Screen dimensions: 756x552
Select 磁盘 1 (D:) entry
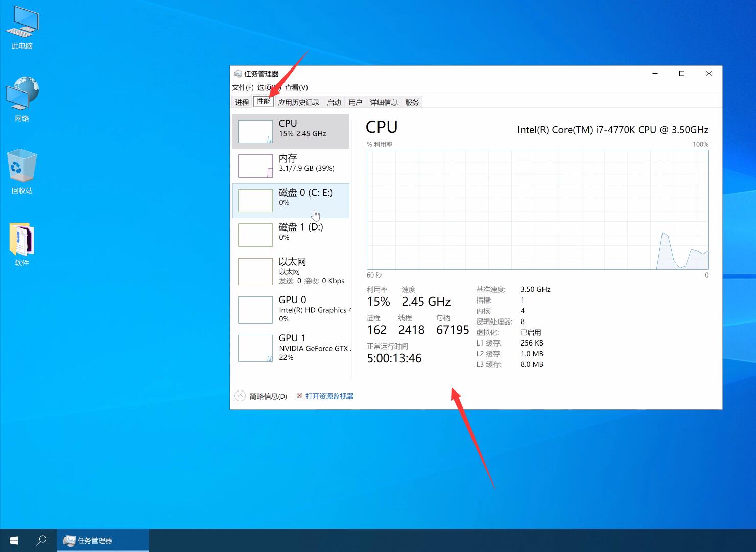point(291,235)
